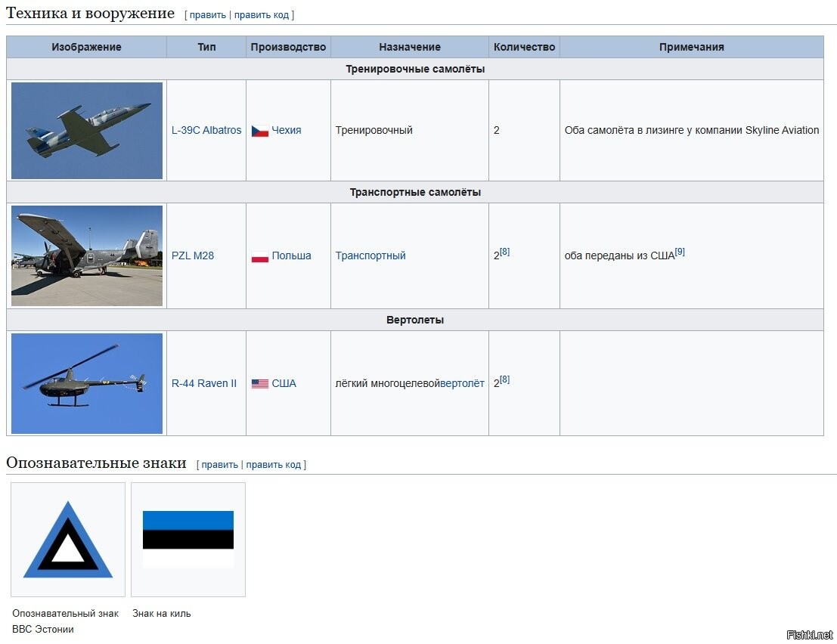Click the Изображение column header
Viewport: 837px width, 644px height.
(x=86, y=47)
